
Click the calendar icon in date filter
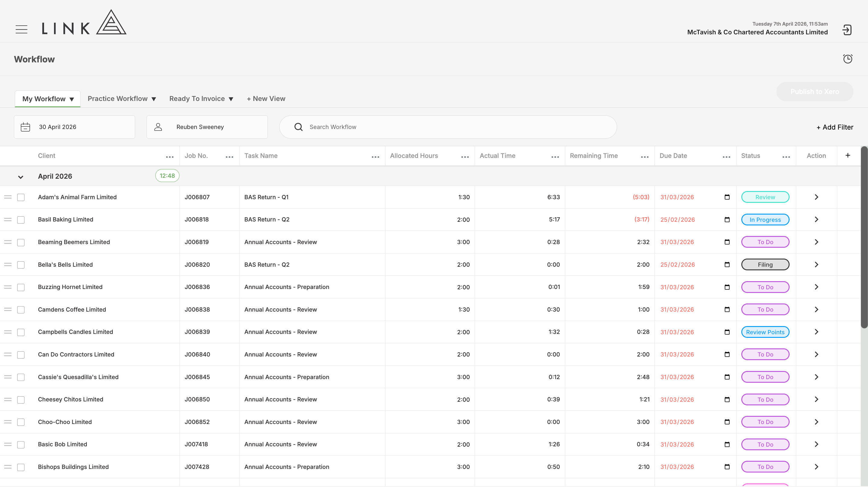(x=25, y=127)
